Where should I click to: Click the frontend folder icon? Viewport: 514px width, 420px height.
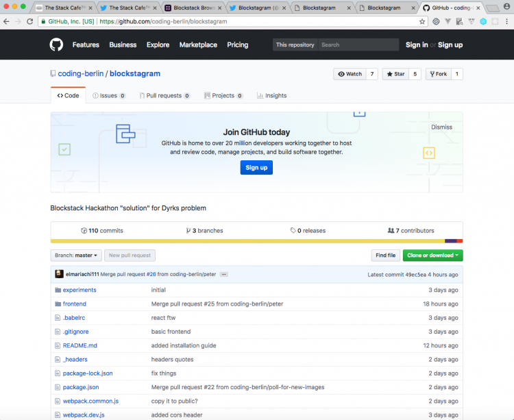(58, 304)
